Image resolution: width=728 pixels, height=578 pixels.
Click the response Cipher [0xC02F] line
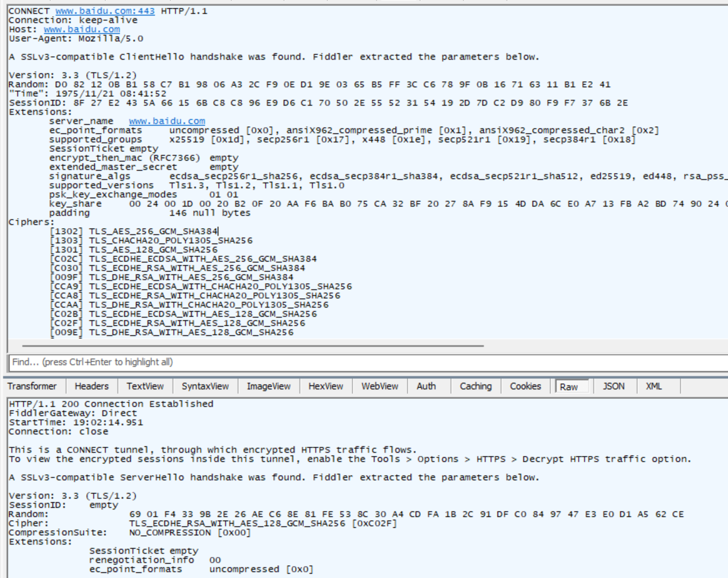pos(203,523)
